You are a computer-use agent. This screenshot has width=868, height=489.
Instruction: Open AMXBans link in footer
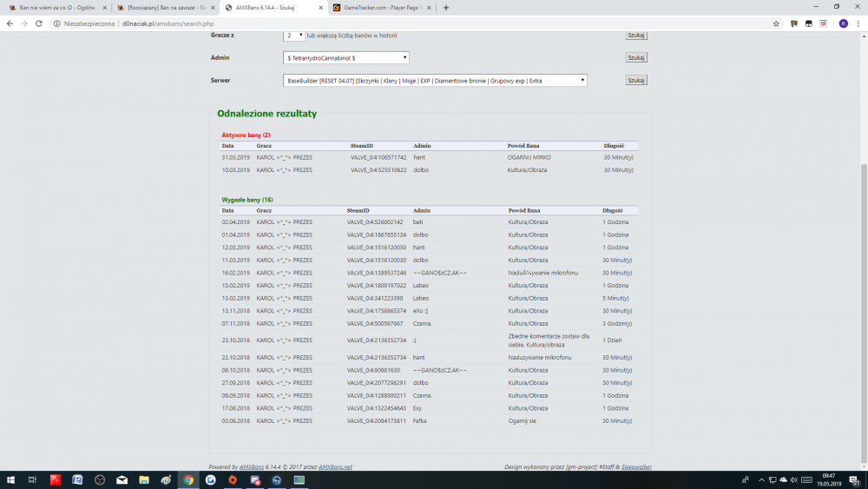(x=252, y=466)
